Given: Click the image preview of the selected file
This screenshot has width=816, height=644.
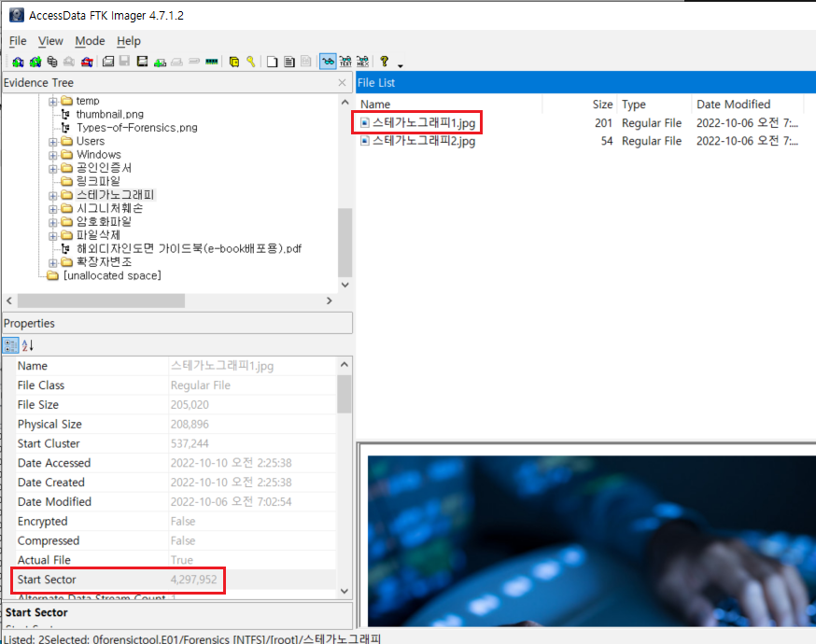Looking at the screenshot, I should coord(592,541).
